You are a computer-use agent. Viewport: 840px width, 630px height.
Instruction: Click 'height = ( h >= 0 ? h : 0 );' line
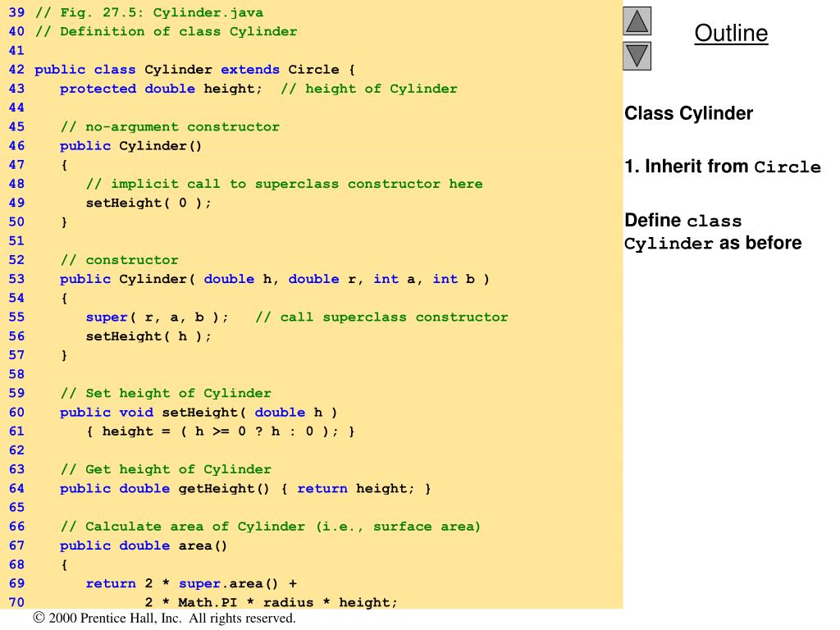[x=220, y=431]
